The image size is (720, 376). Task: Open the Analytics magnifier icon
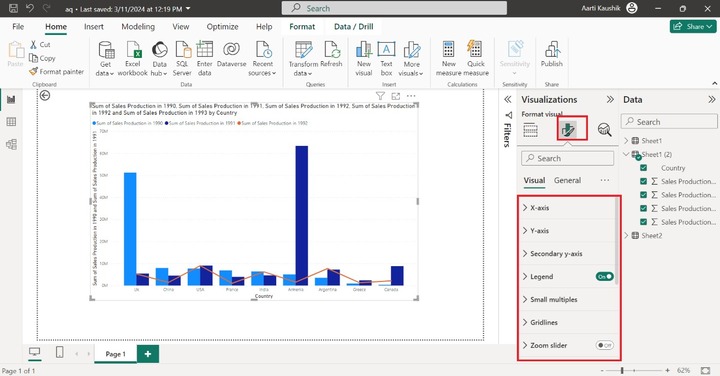click(x=604, y=130)
